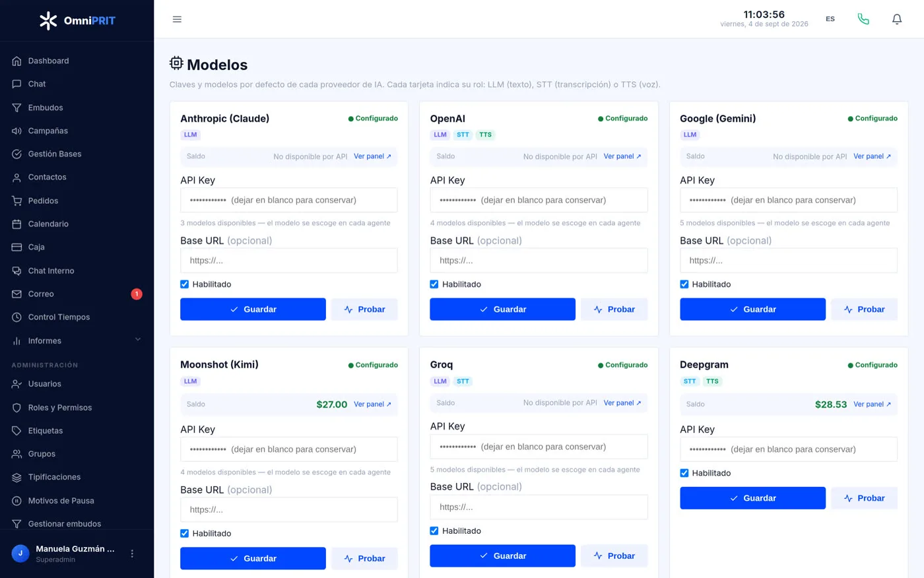Toggle Habilitado checkbox on OpenAI card
924x578 pixels.
coord(434,284)
